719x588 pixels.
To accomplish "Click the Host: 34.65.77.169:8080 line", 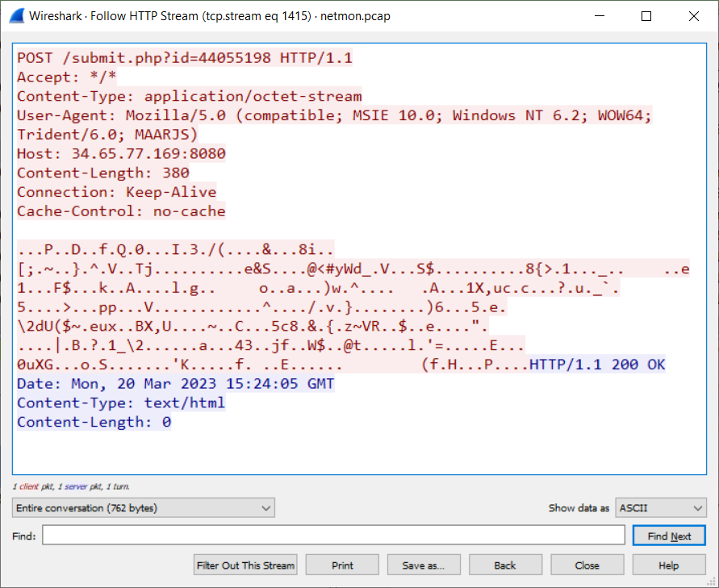I will [x=122, y=153].
